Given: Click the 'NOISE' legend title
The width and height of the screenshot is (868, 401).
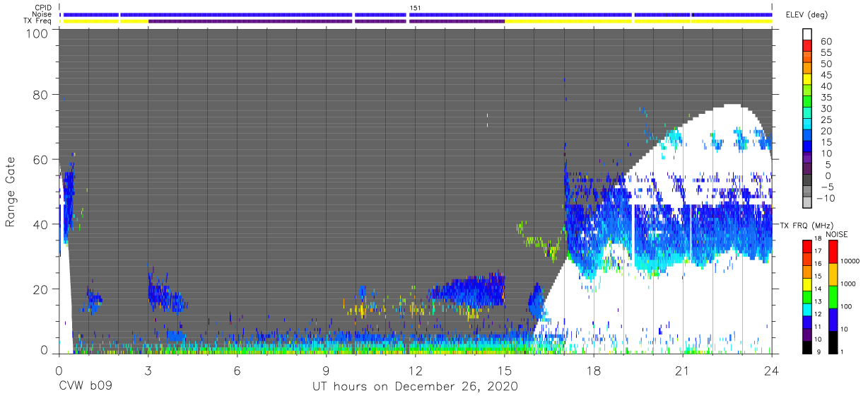Looking at the screenshot, I should click(836, 233).
